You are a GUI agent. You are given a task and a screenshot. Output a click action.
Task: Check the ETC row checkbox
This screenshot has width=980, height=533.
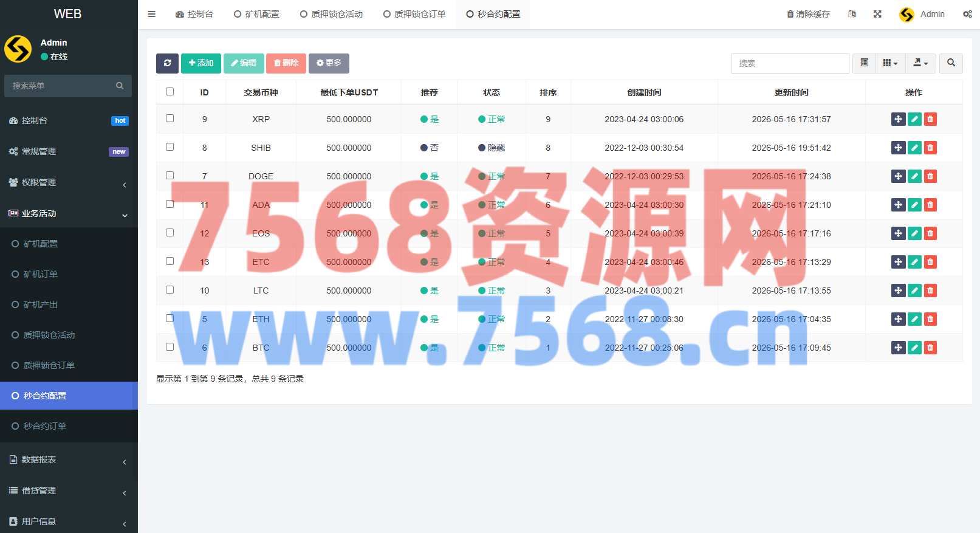(170, 261)
